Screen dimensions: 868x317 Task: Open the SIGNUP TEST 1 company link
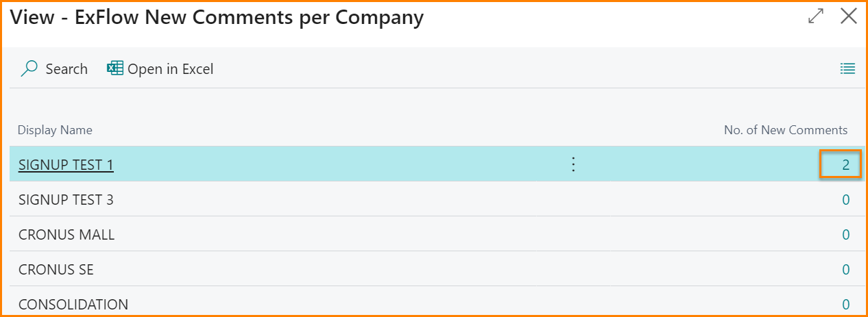66,165
